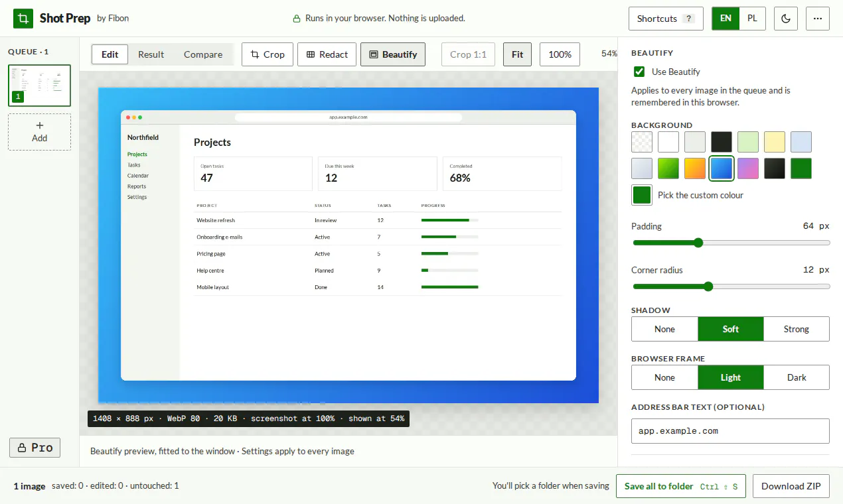843x504 pixels.
Task: Click the Download ZIP button
Action: tap(791, 486)
